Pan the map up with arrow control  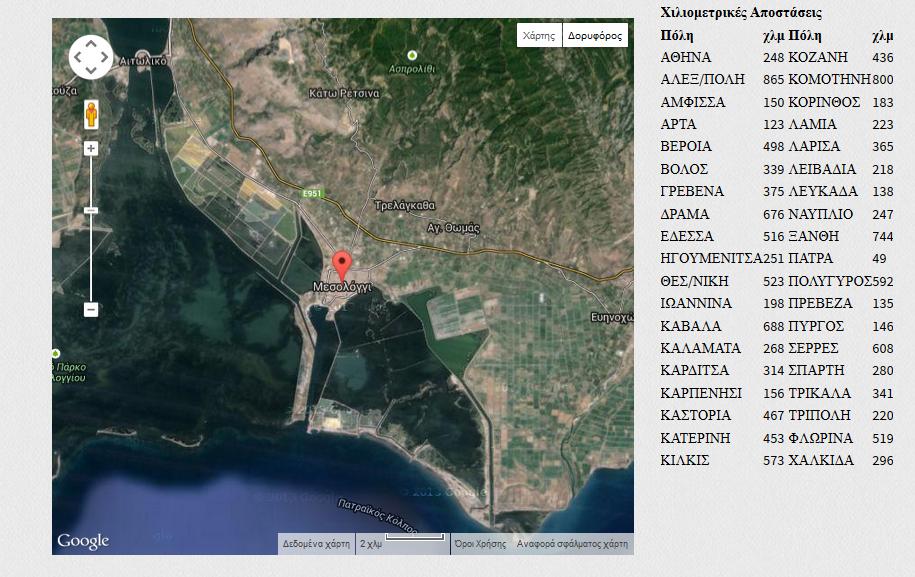91,43
